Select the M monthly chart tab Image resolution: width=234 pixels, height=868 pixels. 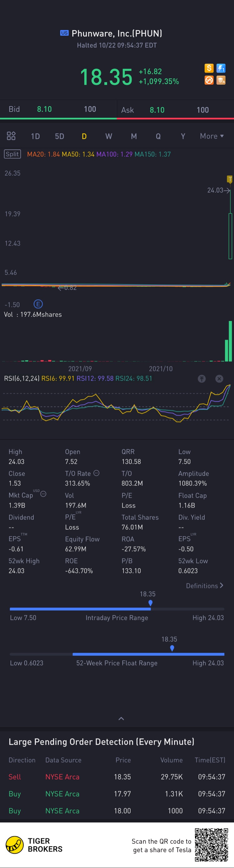click(x=134, y=136)
